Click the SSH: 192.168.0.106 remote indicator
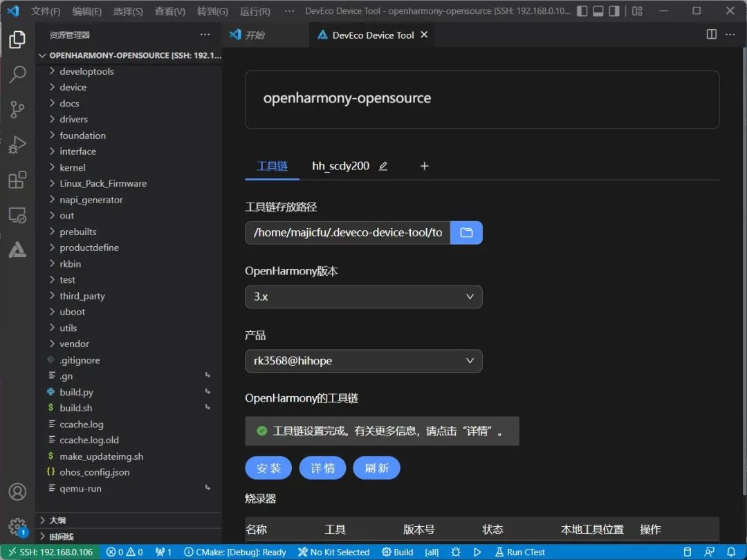This screenshot has width=747, height=560. [50, 552]
